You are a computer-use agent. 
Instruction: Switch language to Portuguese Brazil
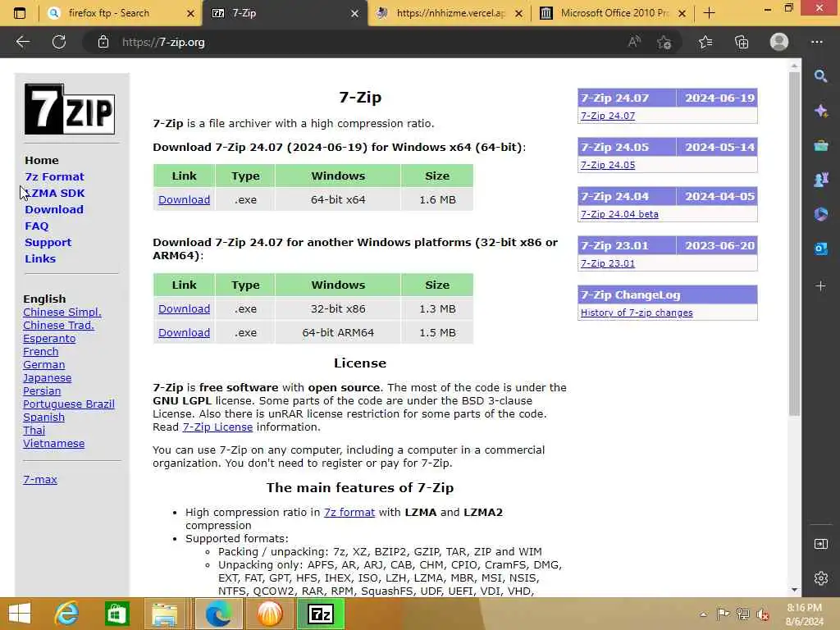pyautogui.click(x=69, y=404)
